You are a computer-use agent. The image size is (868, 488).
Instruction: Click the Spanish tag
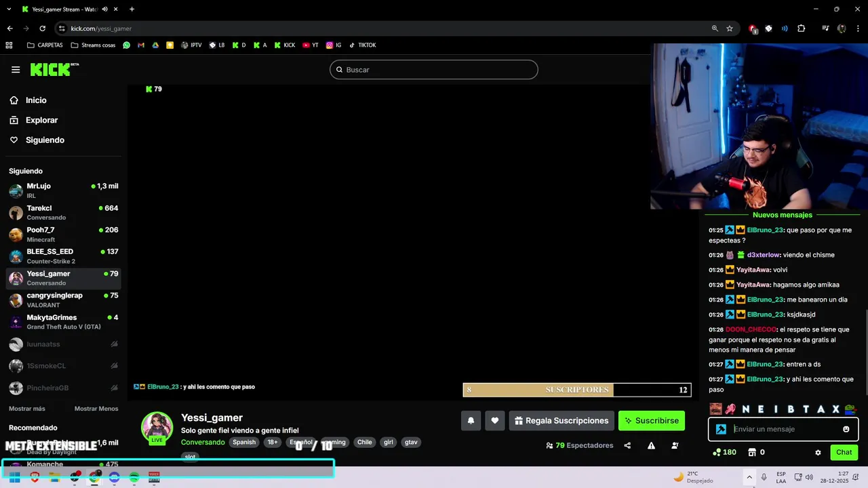point(244,442)
